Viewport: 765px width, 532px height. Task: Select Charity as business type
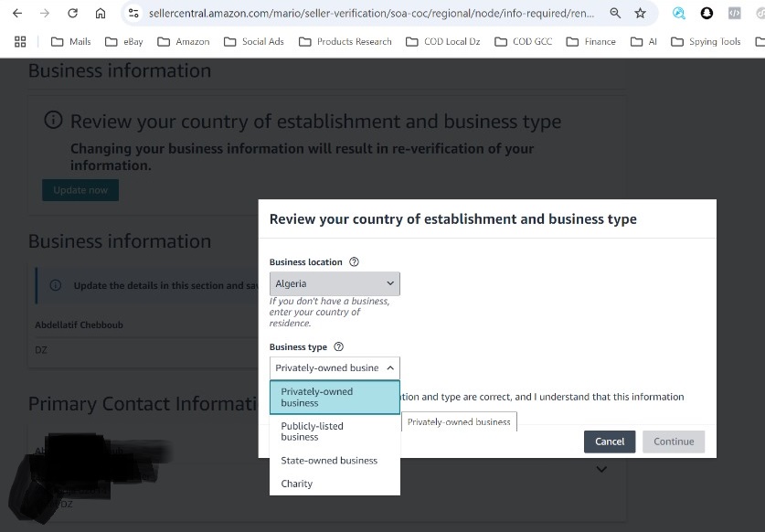tap(335, 484)
